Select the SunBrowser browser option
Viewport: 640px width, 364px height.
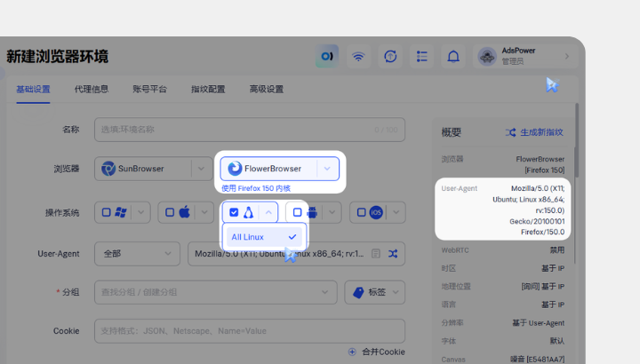pos(143,169)
